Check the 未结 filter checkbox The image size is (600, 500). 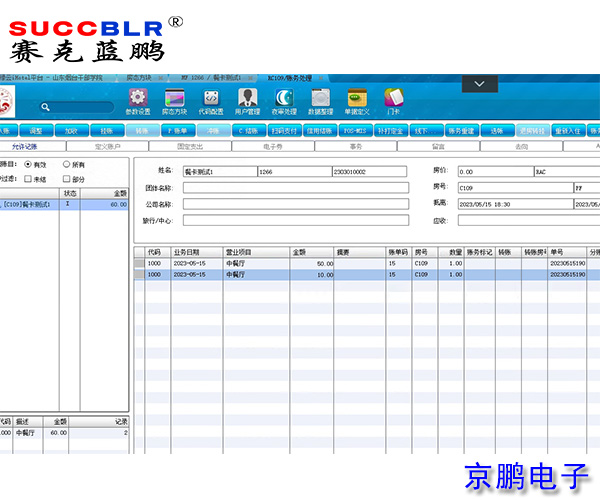tap(27, 179)
